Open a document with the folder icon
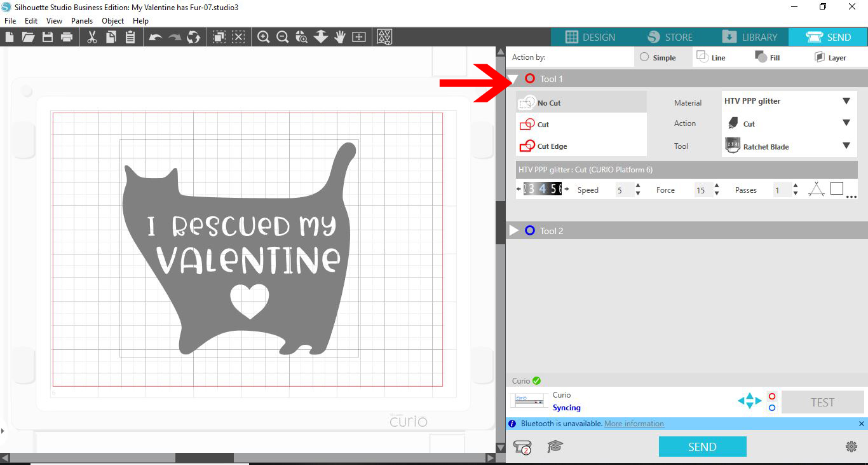The height and width of the screenshot is (465, 868). coord(29,37)
